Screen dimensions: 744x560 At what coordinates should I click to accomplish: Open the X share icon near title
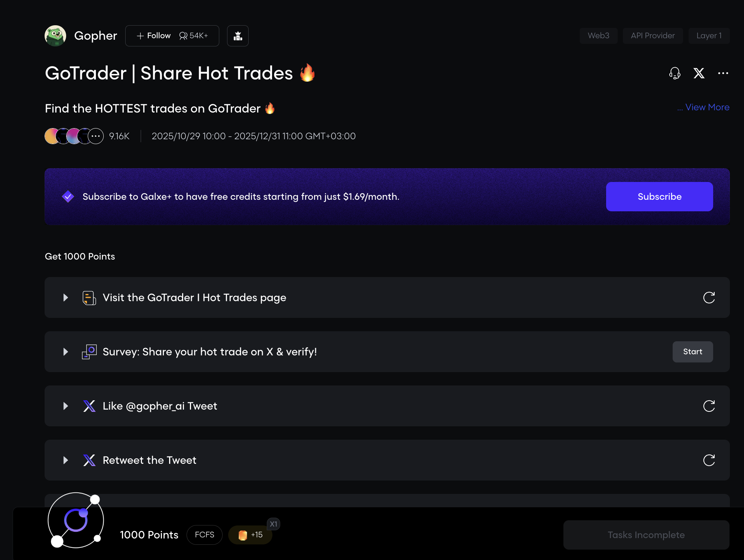pyautogui.click(x=699, y=73)
